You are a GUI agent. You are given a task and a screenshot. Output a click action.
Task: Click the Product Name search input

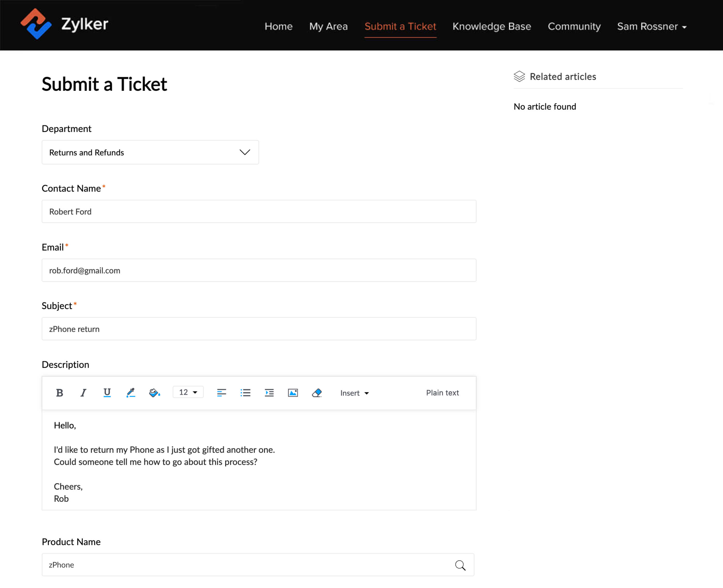tap(259, 565)
